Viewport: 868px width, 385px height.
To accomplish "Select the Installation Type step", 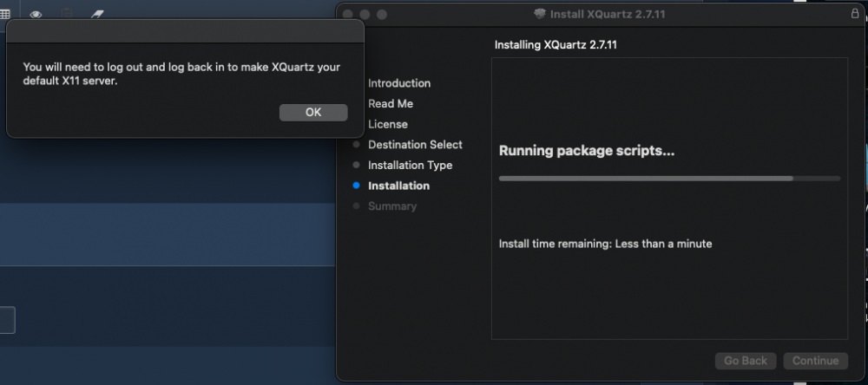I will (410, 165).
